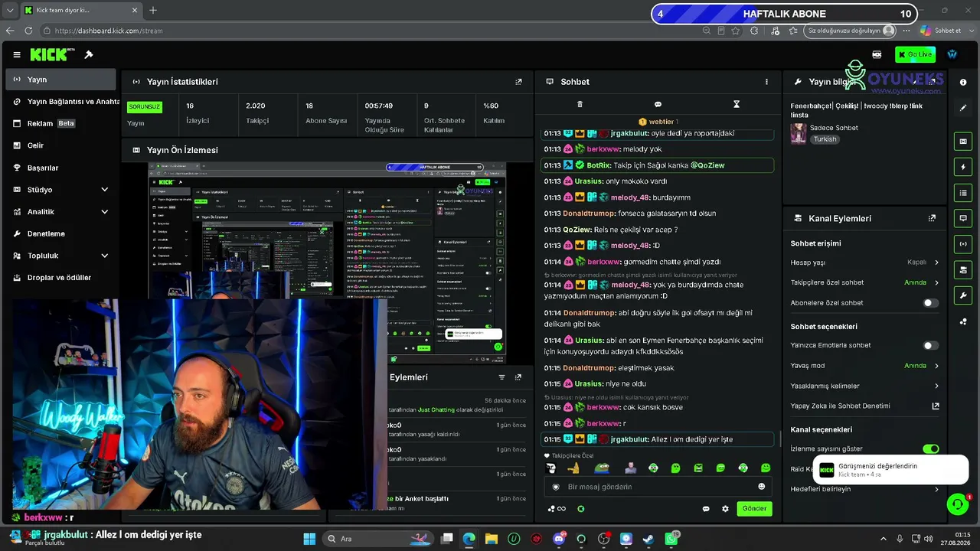Open the emoji picker in message box
980x551 pixels.
pos(761,487)
